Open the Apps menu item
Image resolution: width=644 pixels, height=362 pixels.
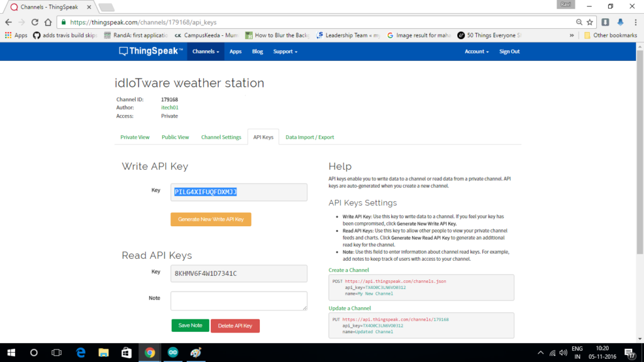click(x=235, y=52)
